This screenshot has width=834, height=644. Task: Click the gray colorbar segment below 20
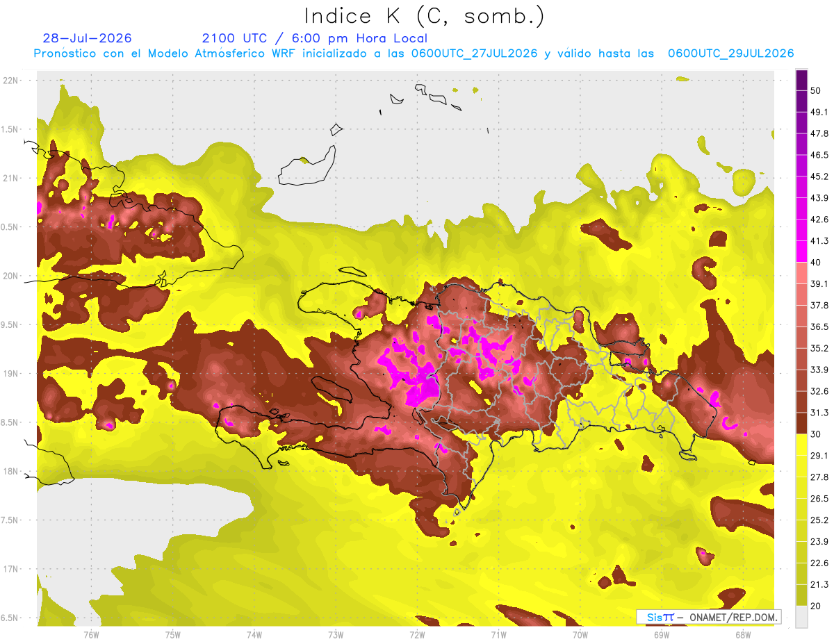(x=801, y=616)
